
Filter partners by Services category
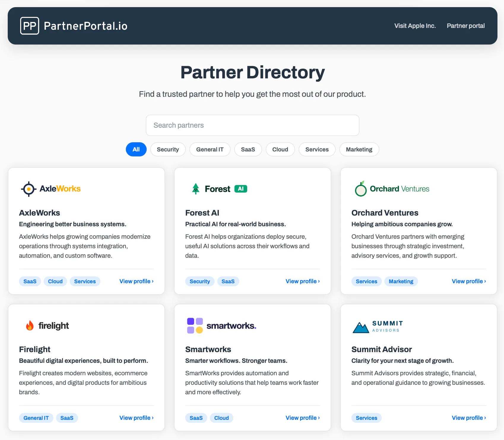pos(317,149)
